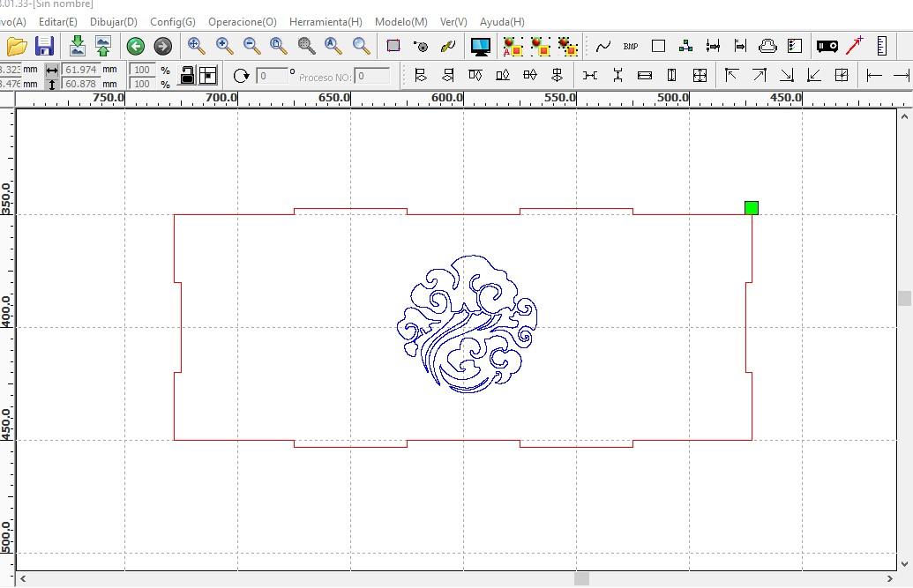
Task: Move to bottom-right corner arrow icon
Action: 787,75
